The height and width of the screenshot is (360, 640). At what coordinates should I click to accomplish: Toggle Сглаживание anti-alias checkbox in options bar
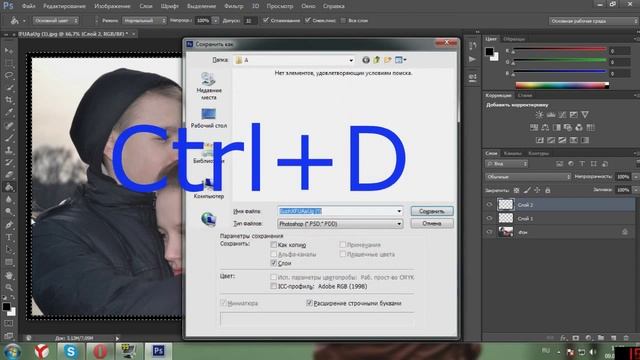tap(266, 20)
